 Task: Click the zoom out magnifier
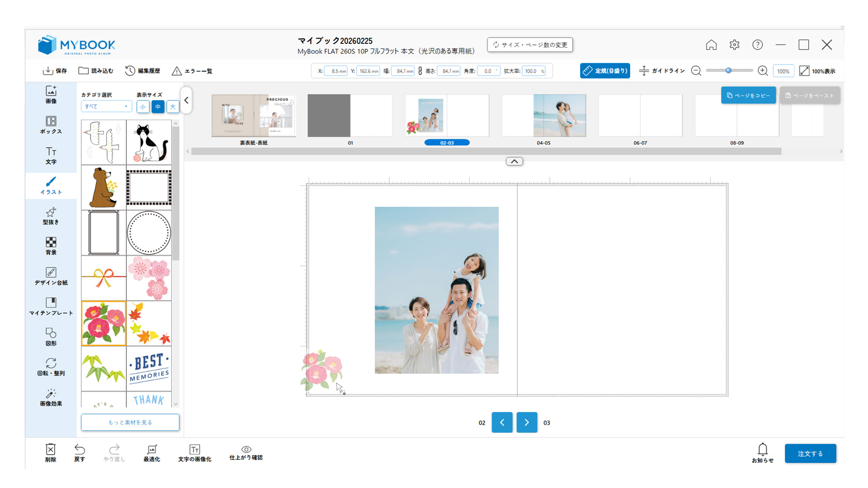point(696,71)
